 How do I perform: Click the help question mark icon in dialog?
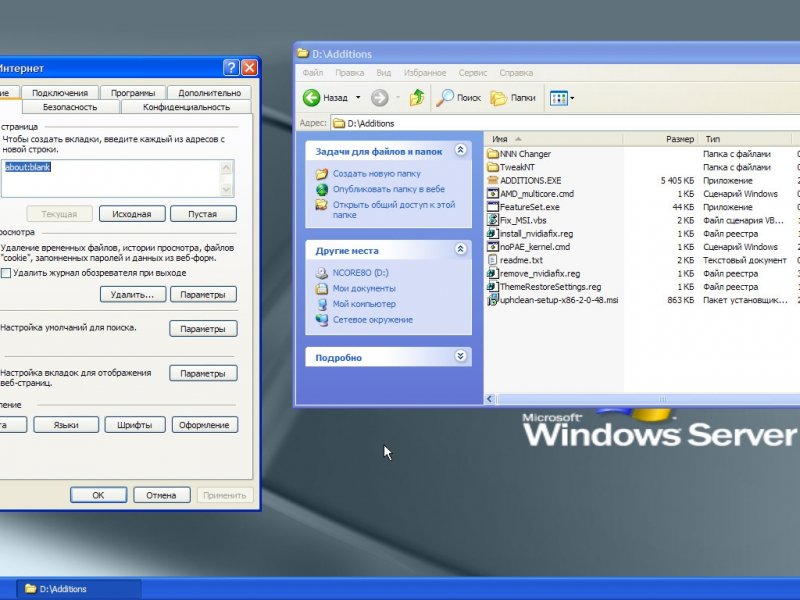pos(231,67)
